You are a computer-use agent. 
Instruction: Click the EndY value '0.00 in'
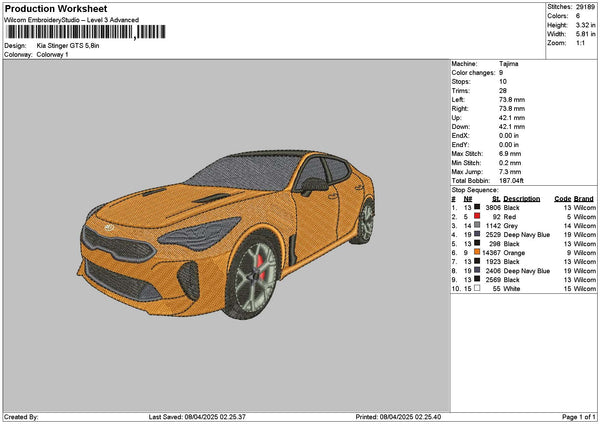coord(509,145)
